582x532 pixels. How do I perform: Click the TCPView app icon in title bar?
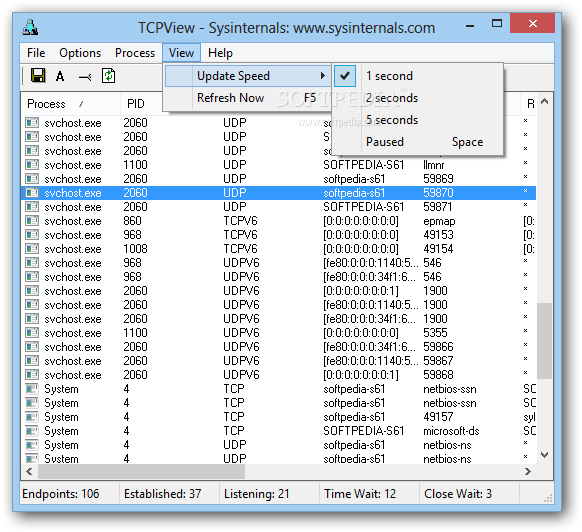[x=30, y=27]
